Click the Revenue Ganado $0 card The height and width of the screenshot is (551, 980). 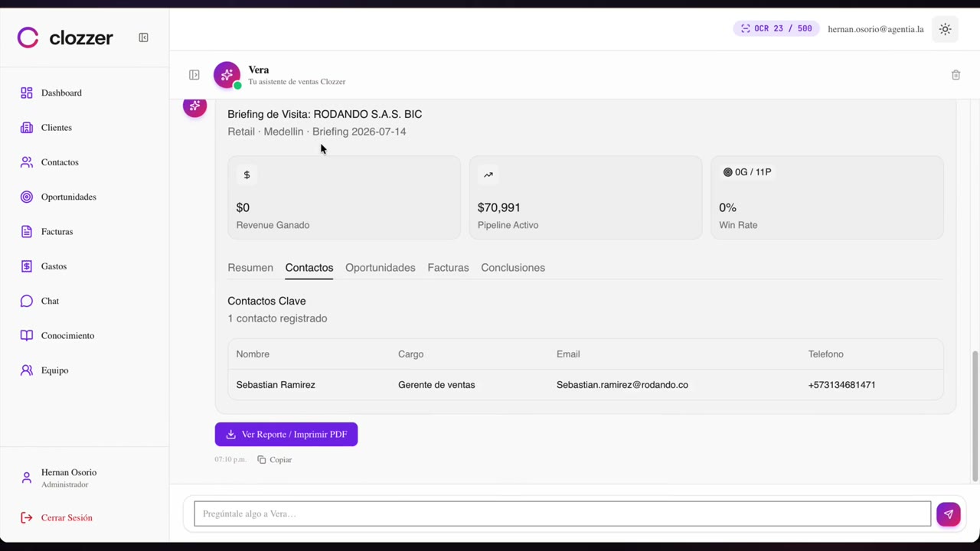point(345,197)
